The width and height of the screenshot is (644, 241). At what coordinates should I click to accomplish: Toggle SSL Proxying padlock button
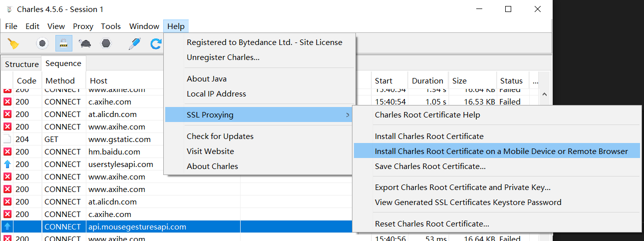(63, 43)
